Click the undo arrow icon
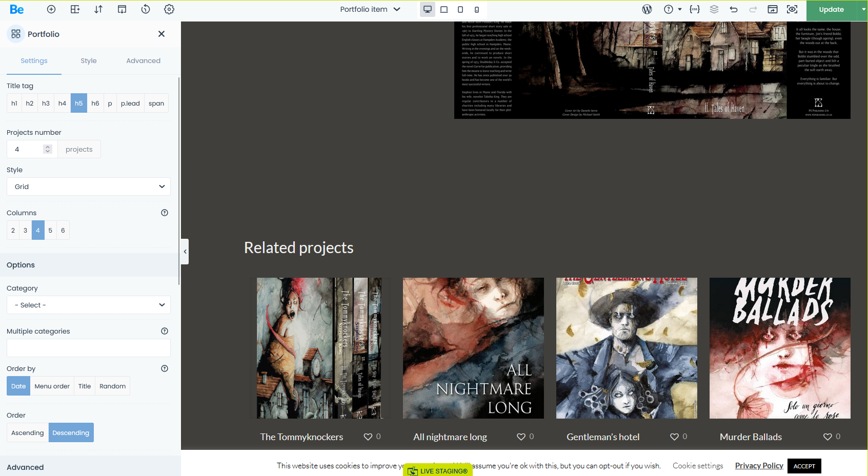868x476 pixels. pyautogui.click(x=734, y=9)
